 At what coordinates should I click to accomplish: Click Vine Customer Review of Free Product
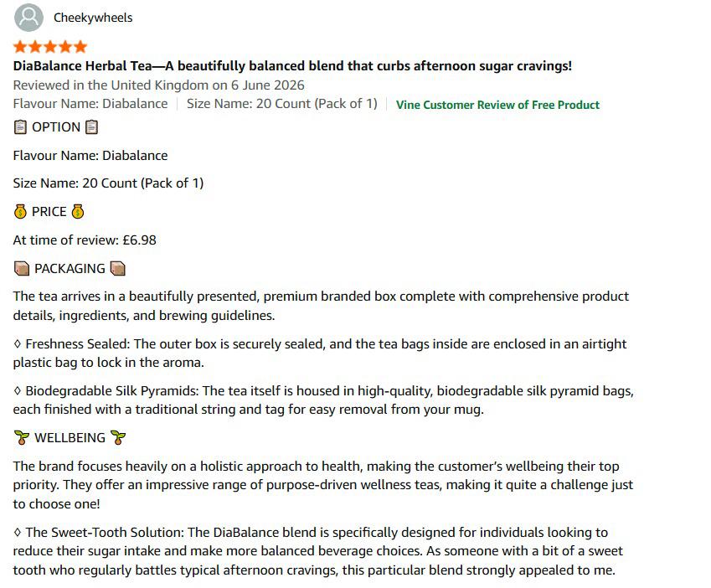pos(497,105)
